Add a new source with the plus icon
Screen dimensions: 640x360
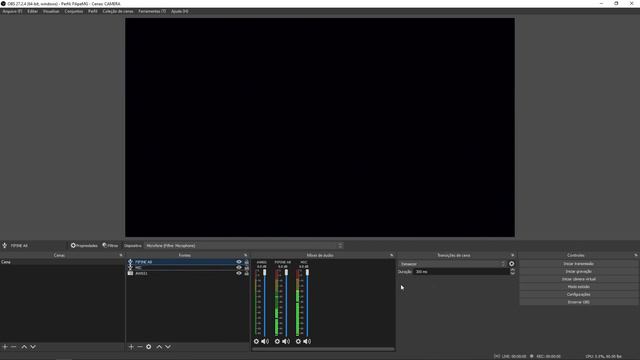click(131, 347)
